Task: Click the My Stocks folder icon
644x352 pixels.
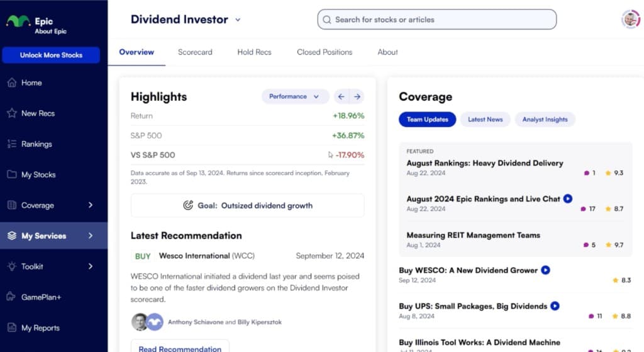Action: pos(12,174)
